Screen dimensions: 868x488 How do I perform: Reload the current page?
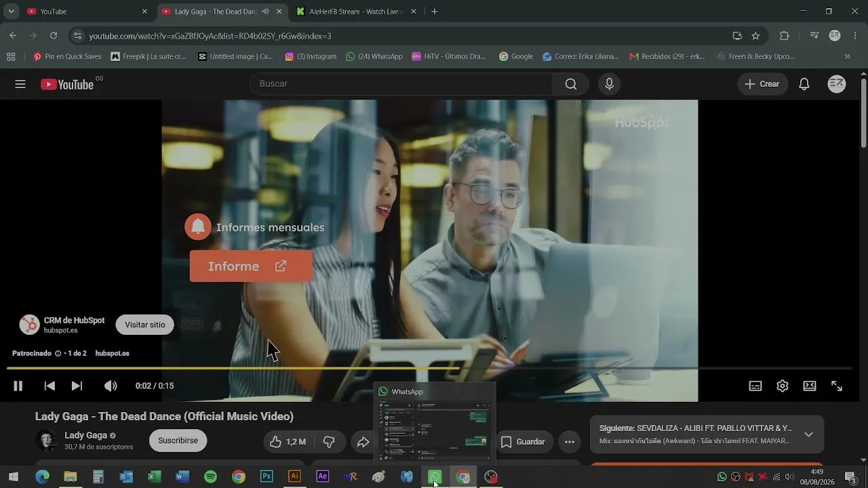click(54, 36)
